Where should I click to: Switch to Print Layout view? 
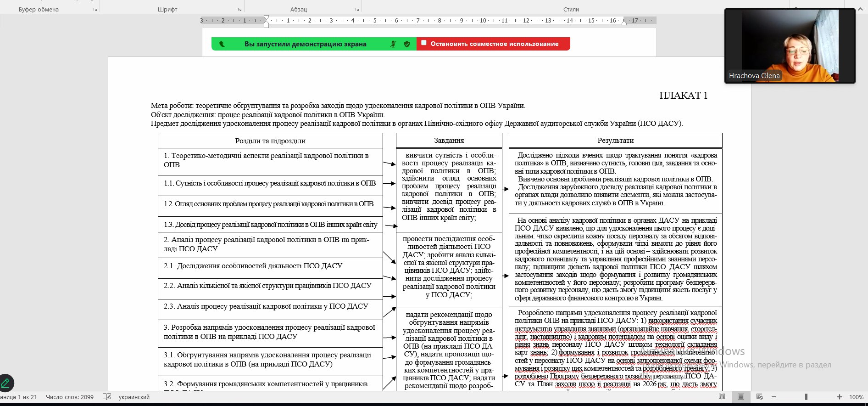click(740, 397)
